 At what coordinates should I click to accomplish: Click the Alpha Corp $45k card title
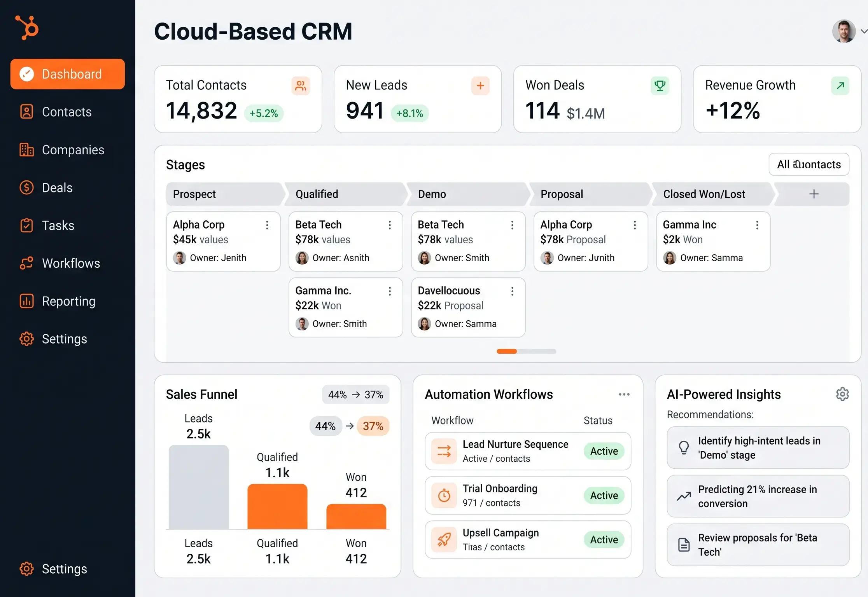coord(199,225)
